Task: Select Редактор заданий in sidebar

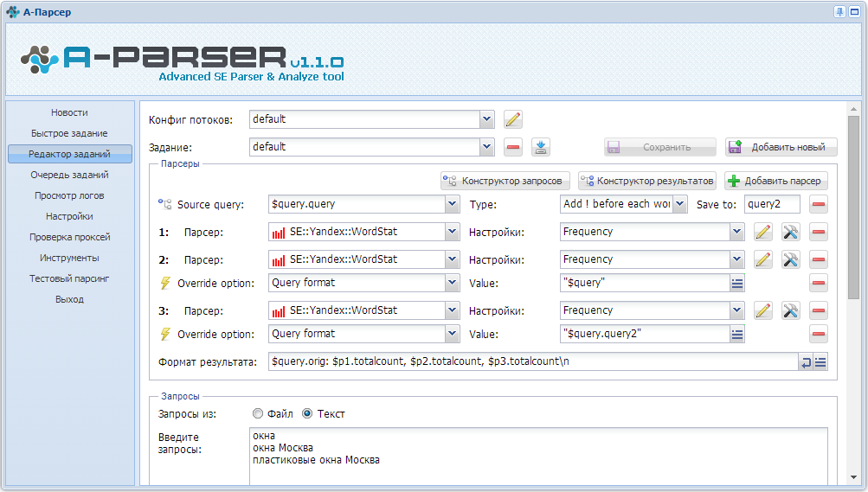Action: (x=70, y=154)
